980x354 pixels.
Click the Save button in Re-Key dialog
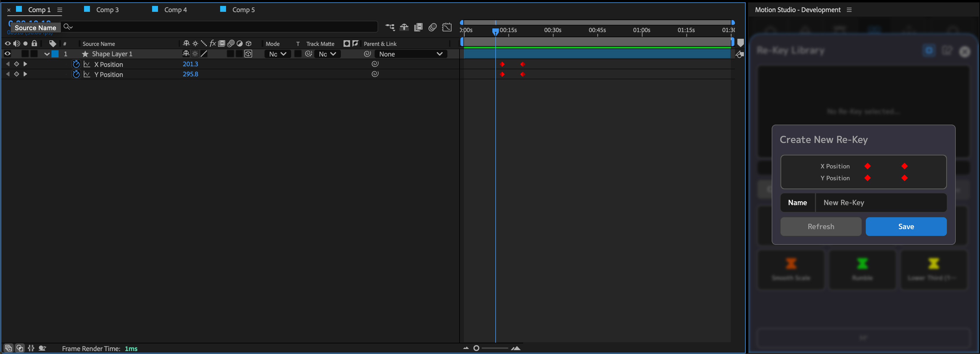906,226
